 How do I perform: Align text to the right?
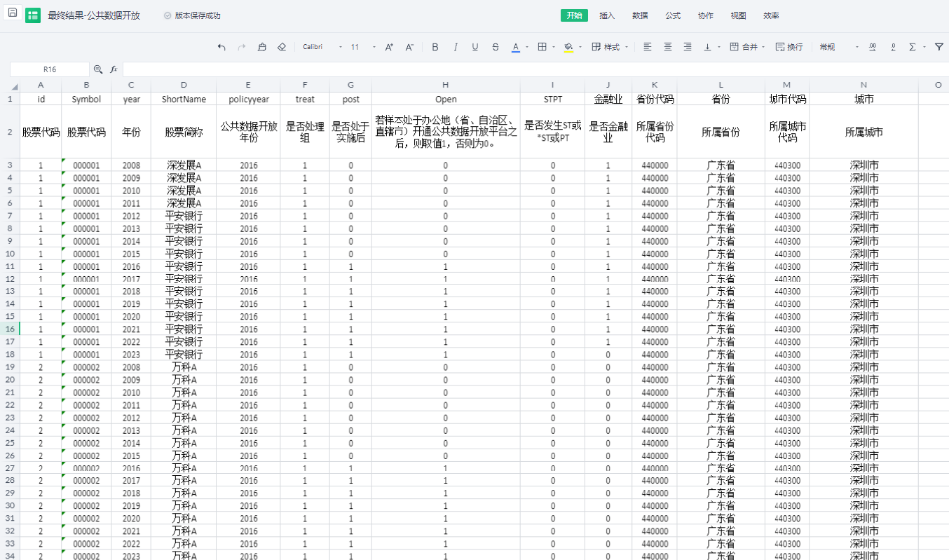click(688, 47)
